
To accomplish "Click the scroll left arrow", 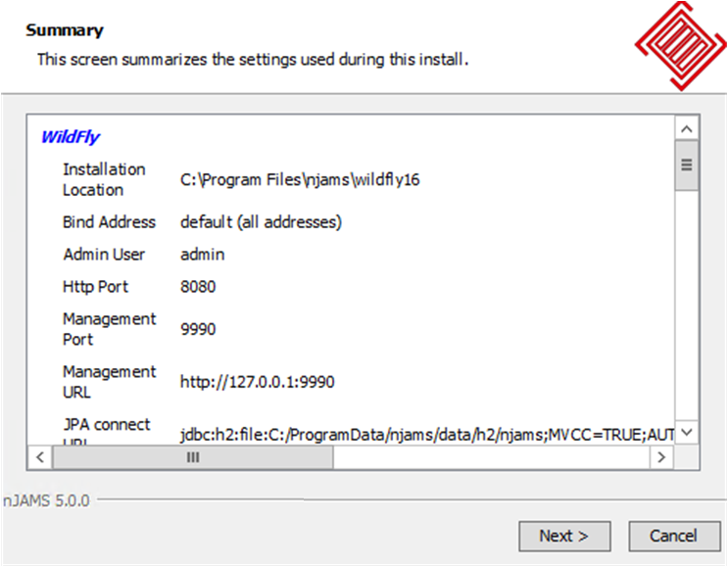I will (40, 457).
